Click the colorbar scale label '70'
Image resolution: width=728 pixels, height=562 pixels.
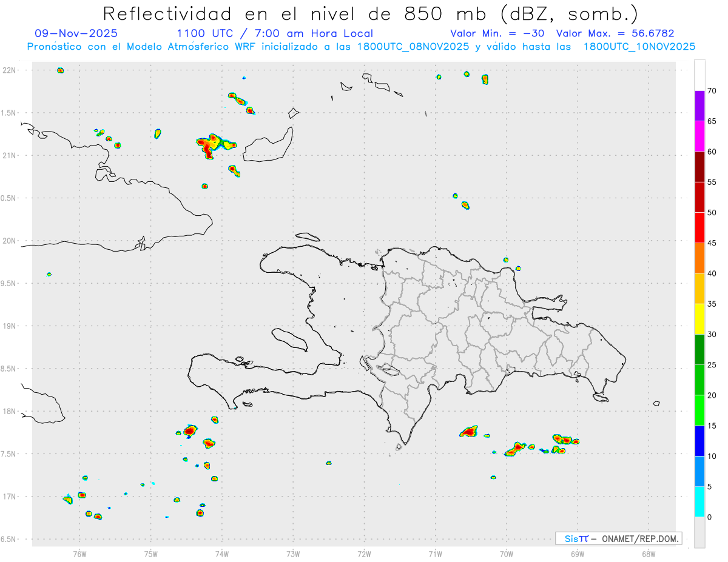coord(712,91)
